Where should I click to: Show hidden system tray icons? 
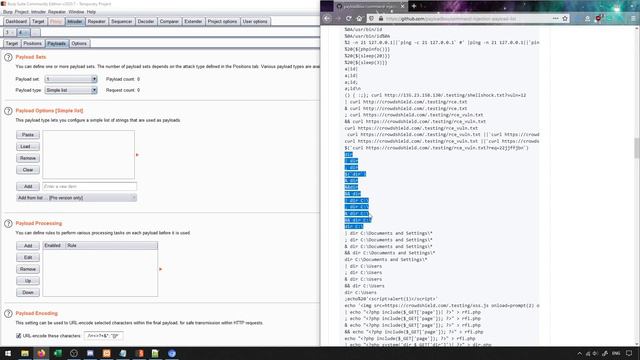tap(579, 353)
